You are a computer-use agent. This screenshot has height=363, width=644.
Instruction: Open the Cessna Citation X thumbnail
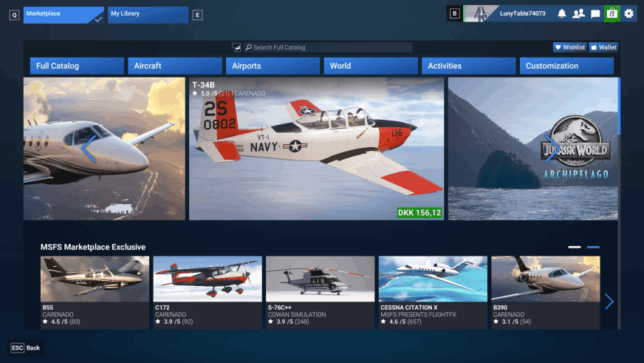click(433, 279)
